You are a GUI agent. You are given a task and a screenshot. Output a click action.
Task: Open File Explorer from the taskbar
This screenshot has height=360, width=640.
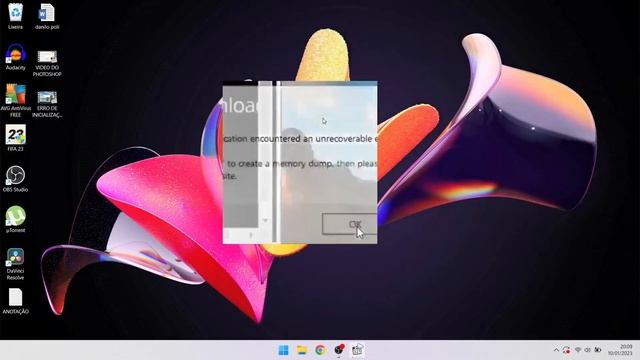click(x=302, y=350)
